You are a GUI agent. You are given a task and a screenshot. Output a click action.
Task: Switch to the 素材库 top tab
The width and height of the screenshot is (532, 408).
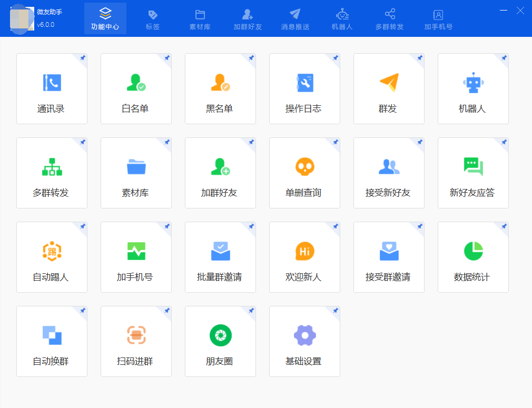(x=200, y=18)
